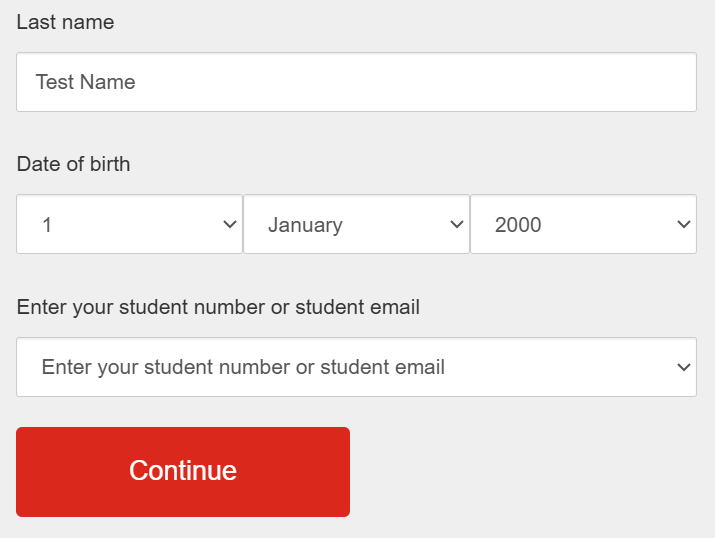Click 'January' text in month selector

point(305,225)
